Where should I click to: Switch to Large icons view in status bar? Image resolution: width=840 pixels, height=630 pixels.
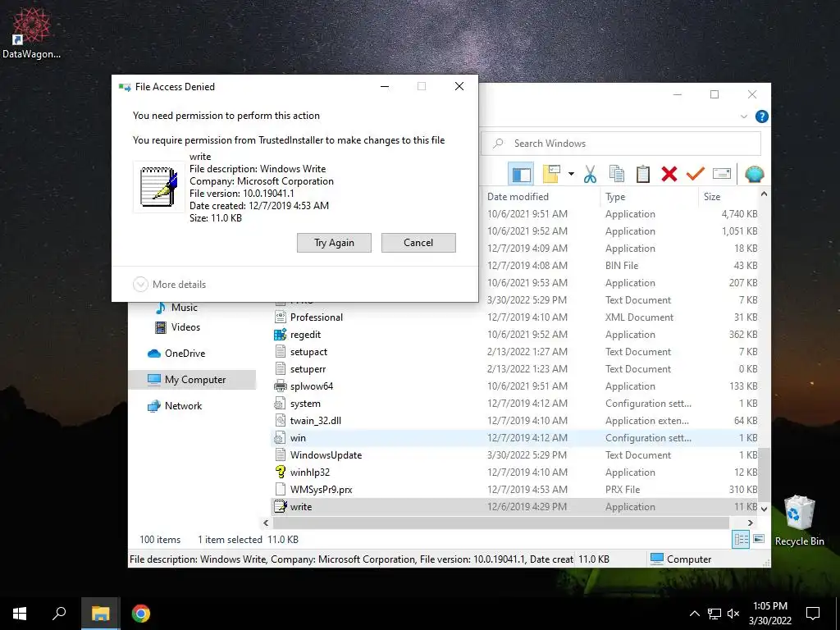[x=759, y=540]
